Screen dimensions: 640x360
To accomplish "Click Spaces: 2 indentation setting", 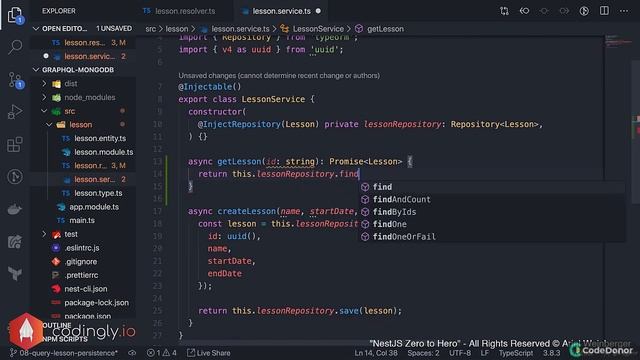I will click(423, 353).
